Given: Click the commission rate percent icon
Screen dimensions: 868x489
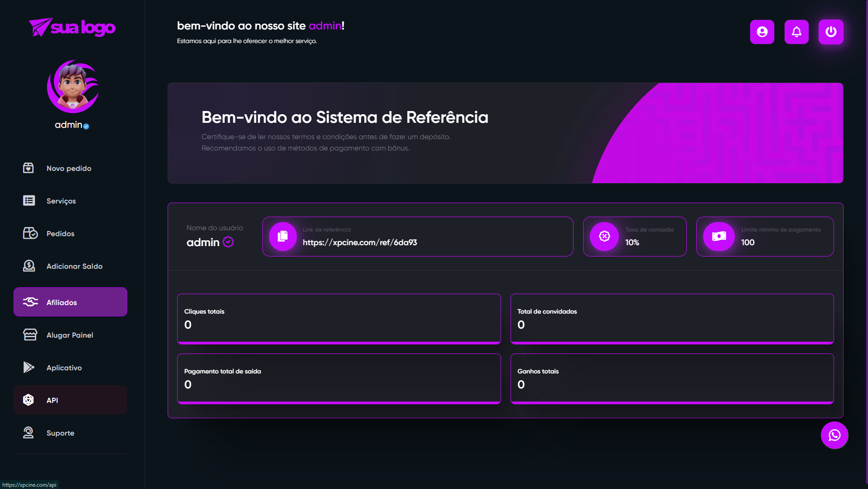Looking at the screenshot, I should click(x=604, y=236).
